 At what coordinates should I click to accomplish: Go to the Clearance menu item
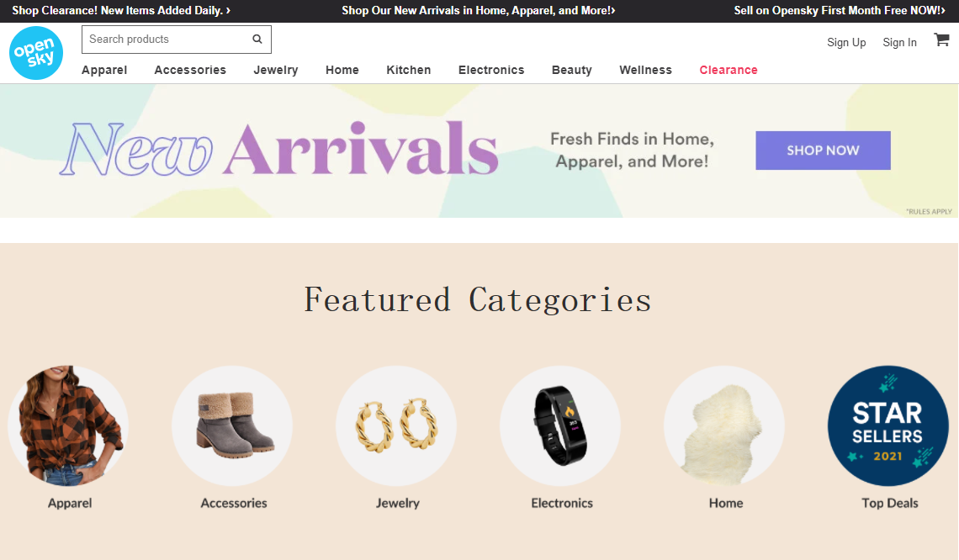click(x=729, y=70)
